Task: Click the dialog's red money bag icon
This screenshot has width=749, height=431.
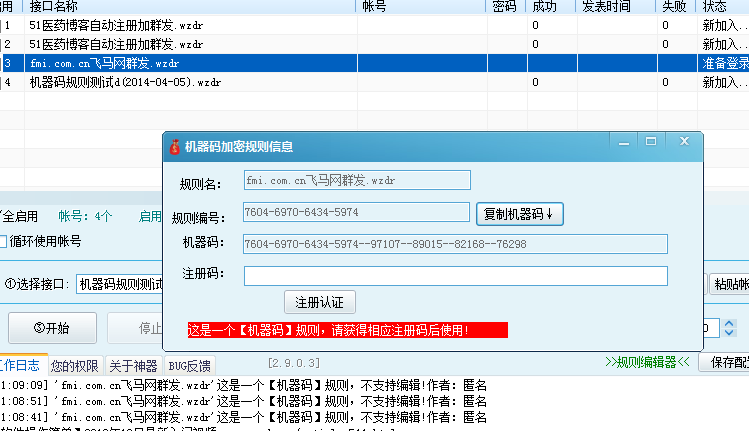Action: coord(175,146)
